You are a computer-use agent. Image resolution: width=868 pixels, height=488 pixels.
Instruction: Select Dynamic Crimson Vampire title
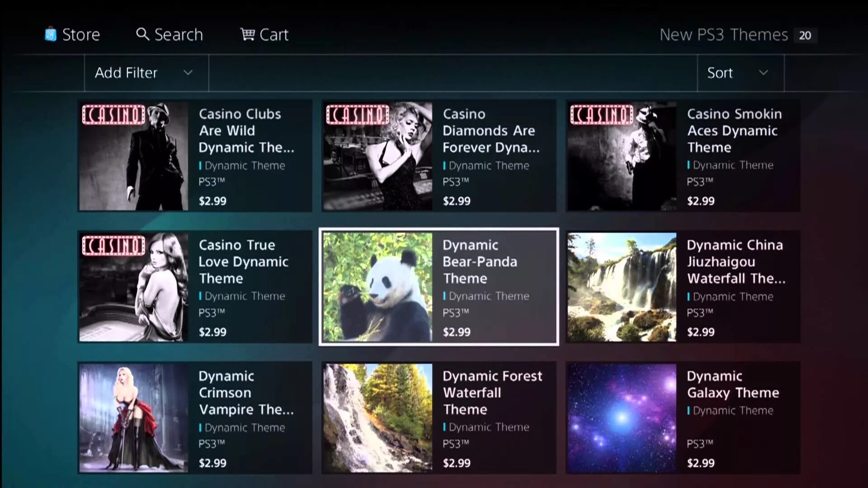(x=246, y=393)
